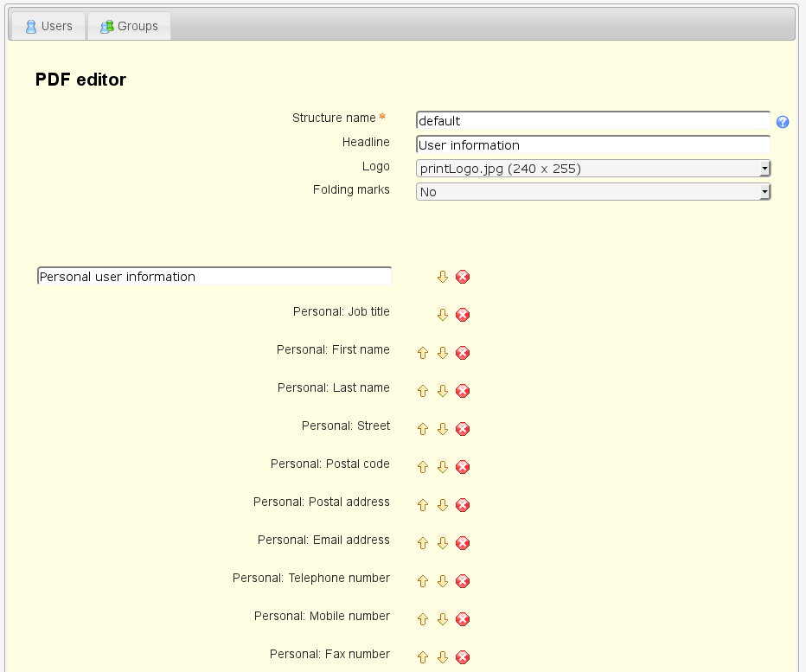
Task: Click help icon next to Structure name
Action: 783,122
